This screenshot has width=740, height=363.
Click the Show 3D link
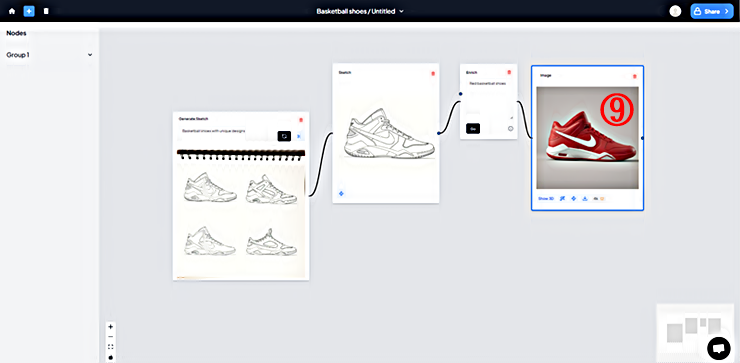[x=546, y=199]
